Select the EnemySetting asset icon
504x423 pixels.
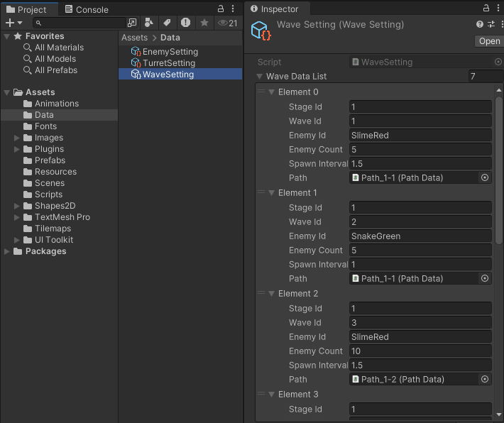click(x=136, y=51)
